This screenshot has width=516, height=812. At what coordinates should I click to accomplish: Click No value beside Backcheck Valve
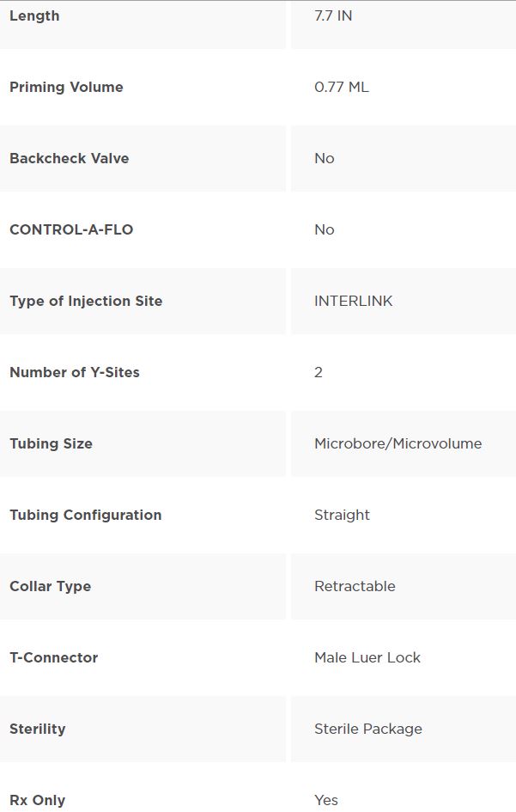(325, 158)
